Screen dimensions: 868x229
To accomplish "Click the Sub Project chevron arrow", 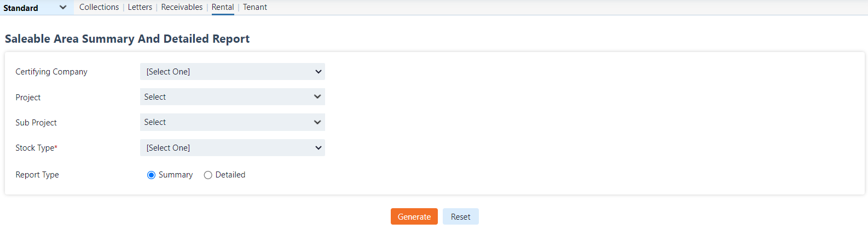I will click(317, 122).
